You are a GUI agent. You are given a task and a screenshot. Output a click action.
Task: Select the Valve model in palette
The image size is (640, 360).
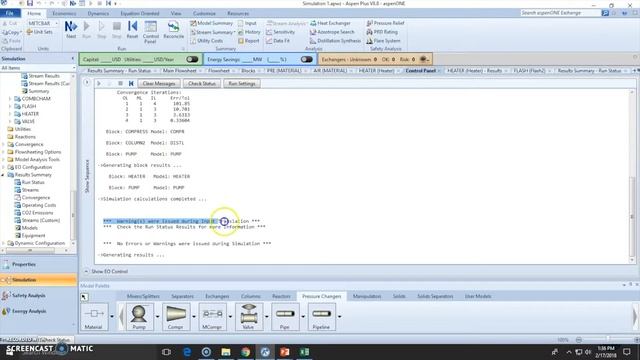[249, 317]
